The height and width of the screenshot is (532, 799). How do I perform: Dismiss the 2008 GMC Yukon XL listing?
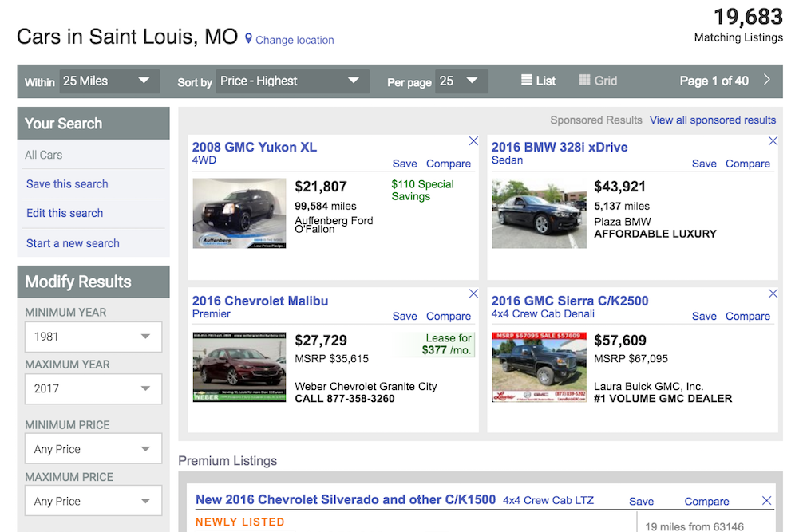473,141
